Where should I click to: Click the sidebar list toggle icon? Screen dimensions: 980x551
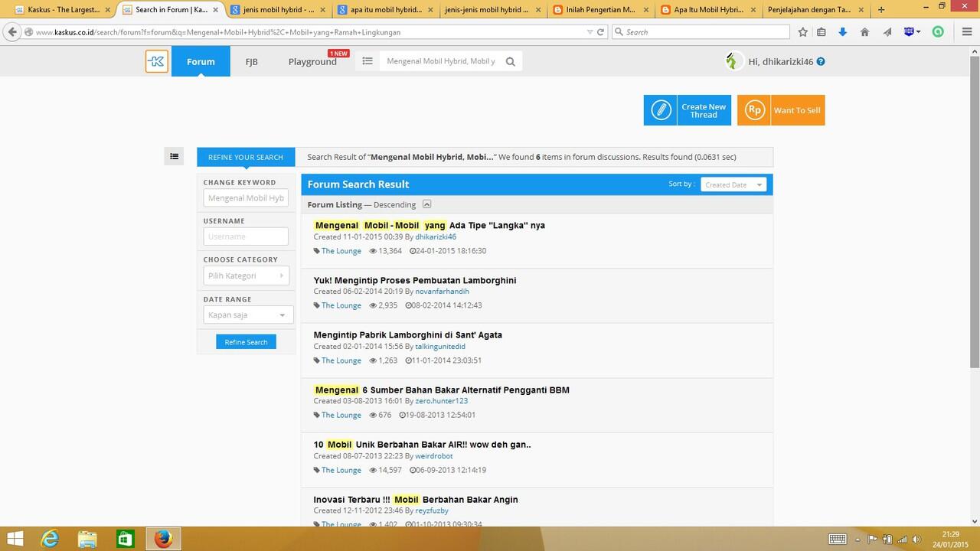[x=175, y=156]
